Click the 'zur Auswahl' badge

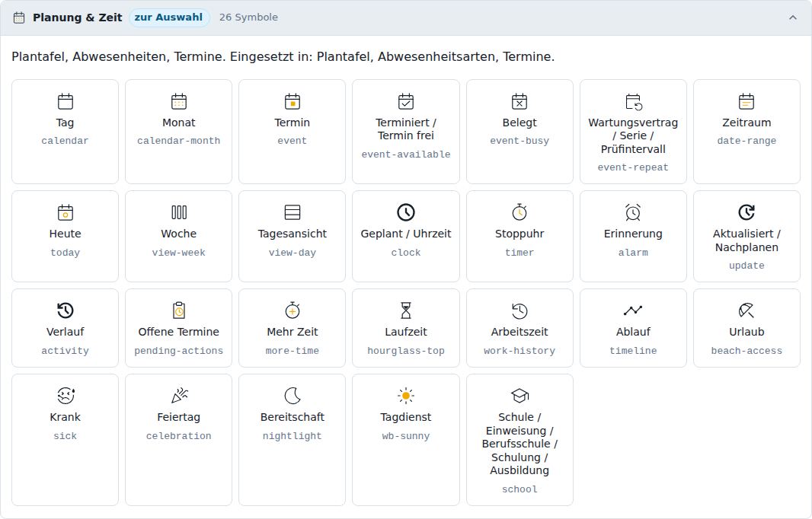coord(169,17)
